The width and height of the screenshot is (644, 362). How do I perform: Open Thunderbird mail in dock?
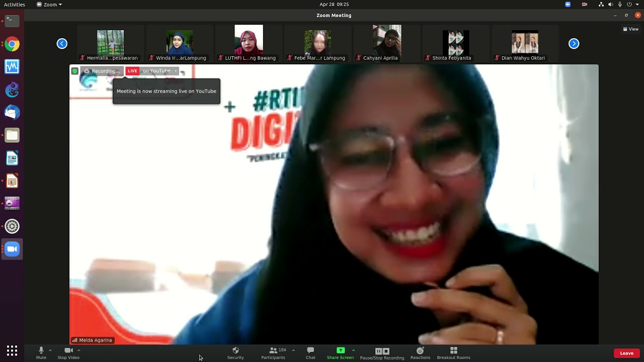(x=12, y=112)
